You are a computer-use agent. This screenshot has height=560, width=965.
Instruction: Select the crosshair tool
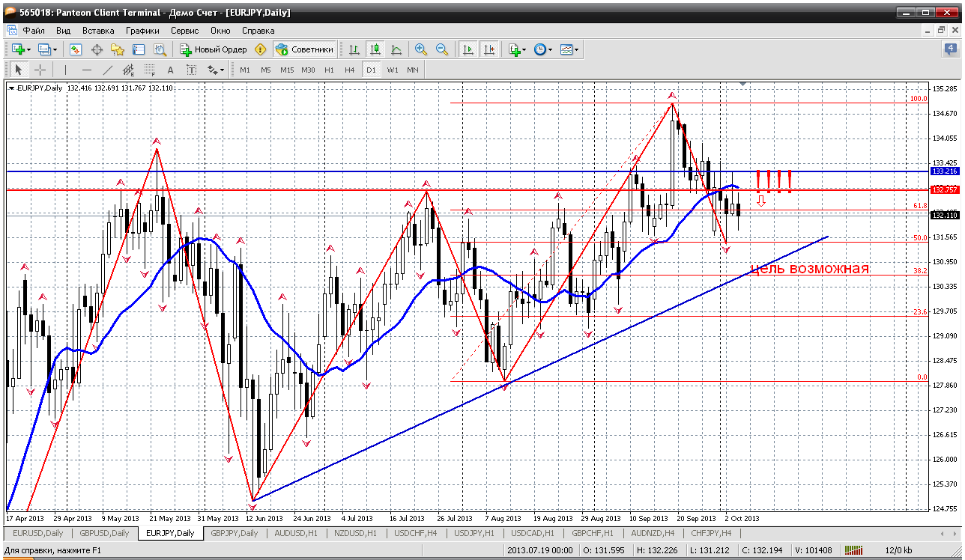pos(40,70)
